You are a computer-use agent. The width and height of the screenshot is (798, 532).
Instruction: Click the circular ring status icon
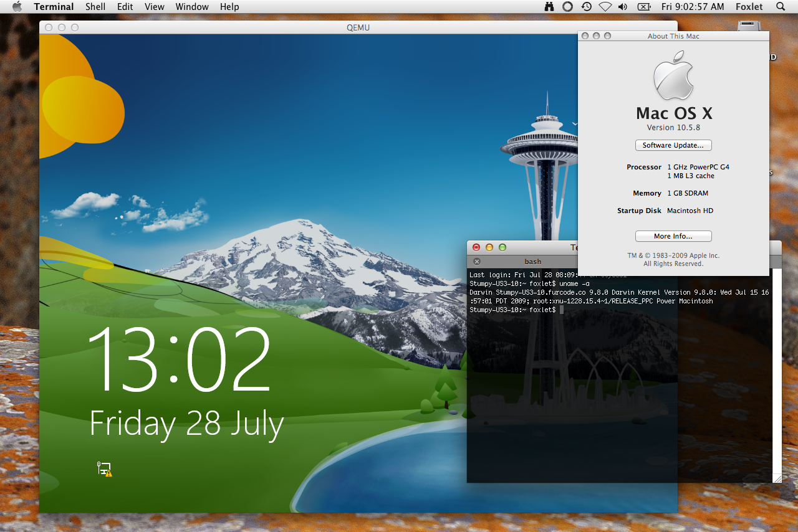(567, 7)
